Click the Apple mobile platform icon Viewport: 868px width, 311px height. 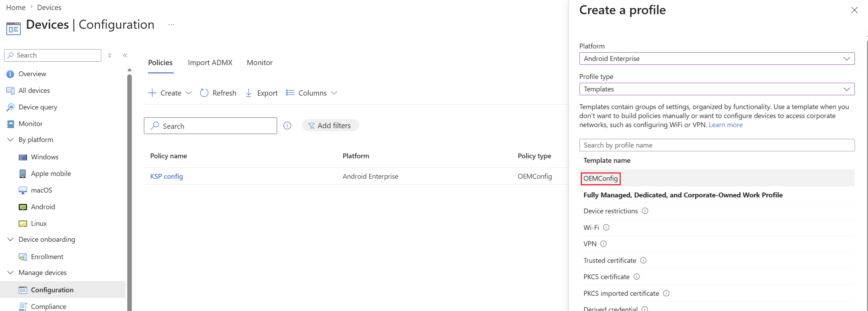point(23,174)
